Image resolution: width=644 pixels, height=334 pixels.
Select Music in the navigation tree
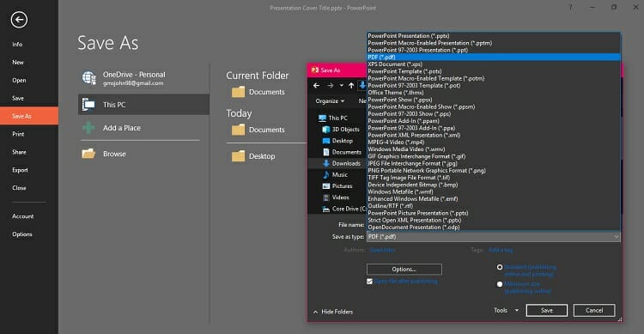[335, 174]
